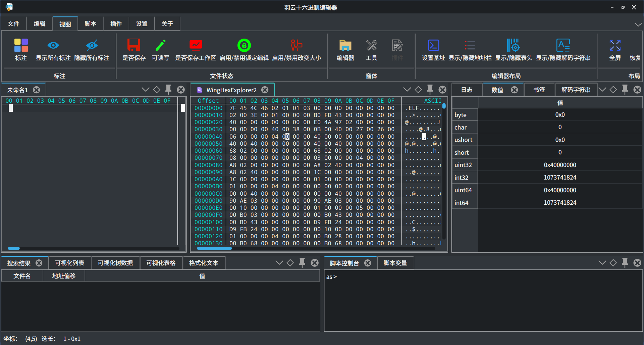Viewport: 644px width, 345px height.
Task: Pin the 脚本控制台 pane
Action: point(625,262)
